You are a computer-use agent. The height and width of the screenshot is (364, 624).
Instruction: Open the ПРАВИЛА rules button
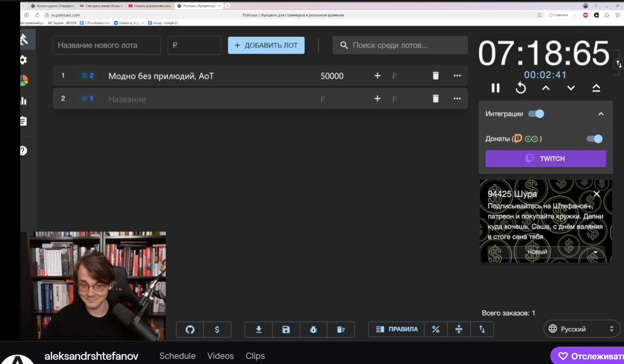pyautogui.click(x=397, y=330)
